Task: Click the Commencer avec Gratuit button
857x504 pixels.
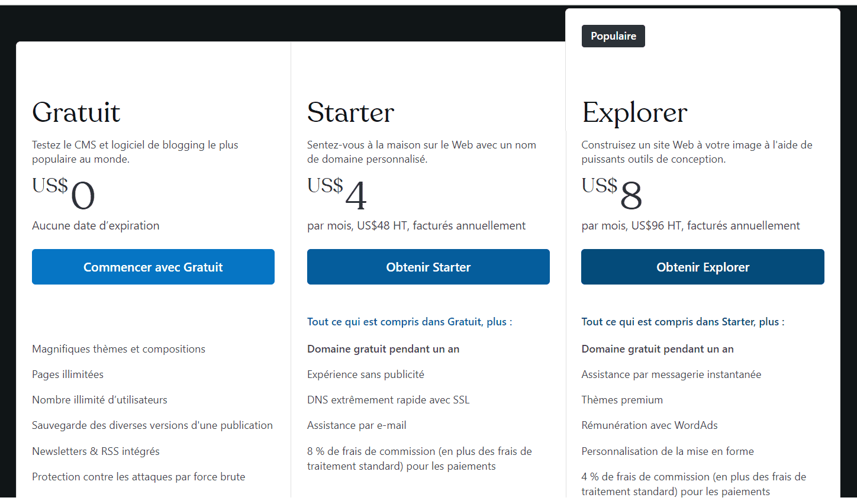Action: (153, 267)
